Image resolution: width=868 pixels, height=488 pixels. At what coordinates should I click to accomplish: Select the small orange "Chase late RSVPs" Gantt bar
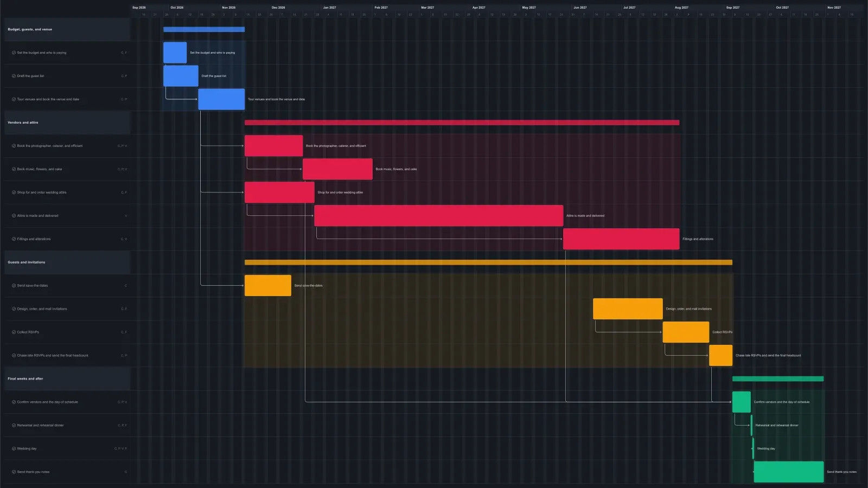(720, 356)
